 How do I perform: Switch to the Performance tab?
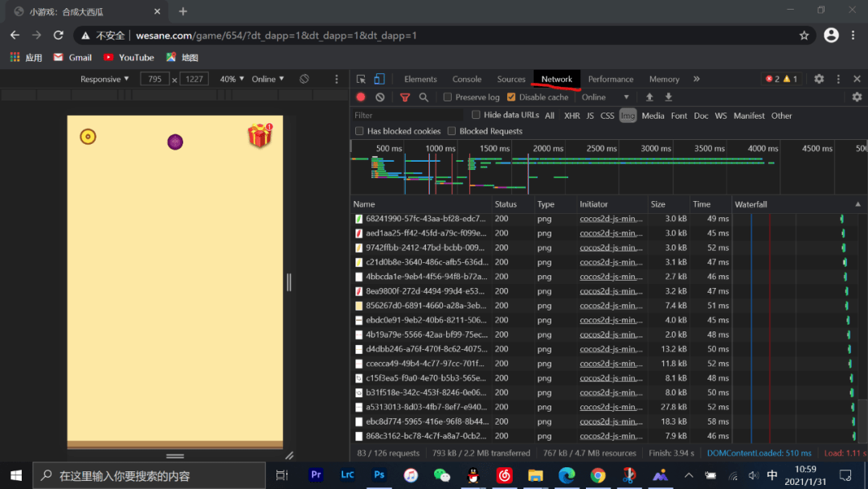point(611,79)
